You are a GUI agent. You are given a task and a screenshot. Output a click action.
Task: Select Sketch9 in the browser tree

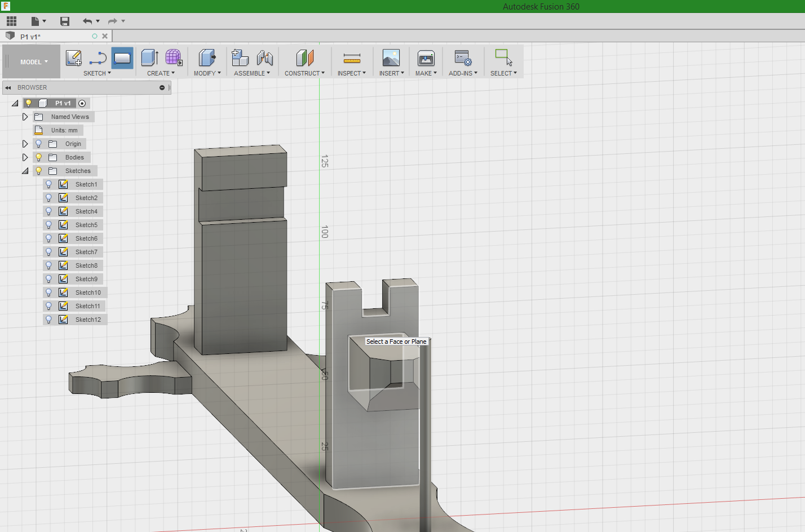coord(86,279)
